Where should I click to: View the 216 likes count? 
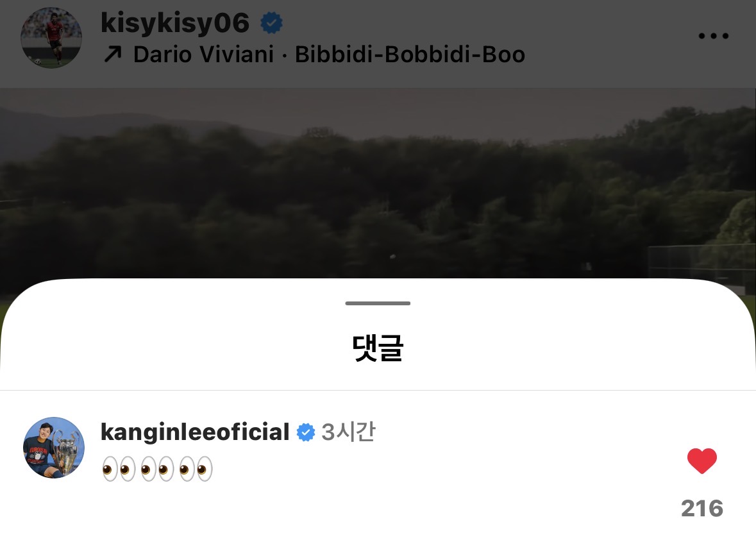click(702, 508)
